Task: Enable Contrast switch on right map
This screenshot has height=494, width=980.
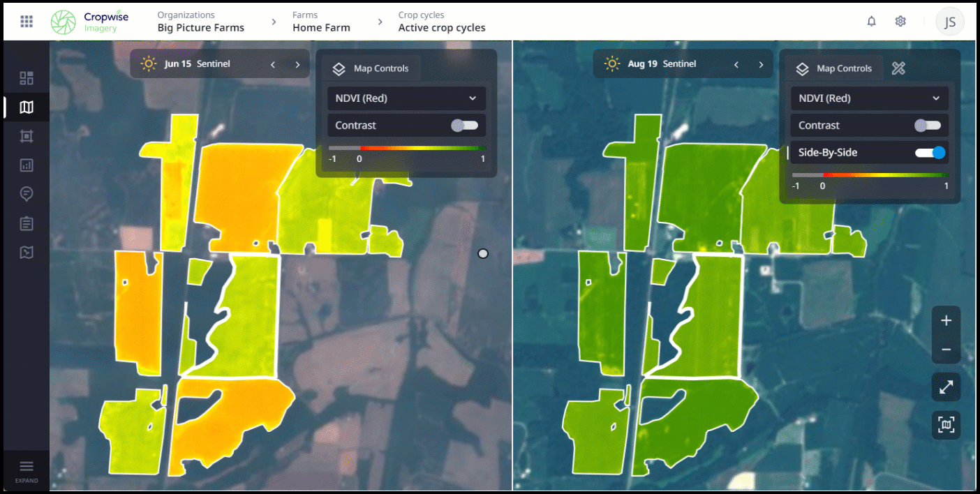Action: pos(928,126)
